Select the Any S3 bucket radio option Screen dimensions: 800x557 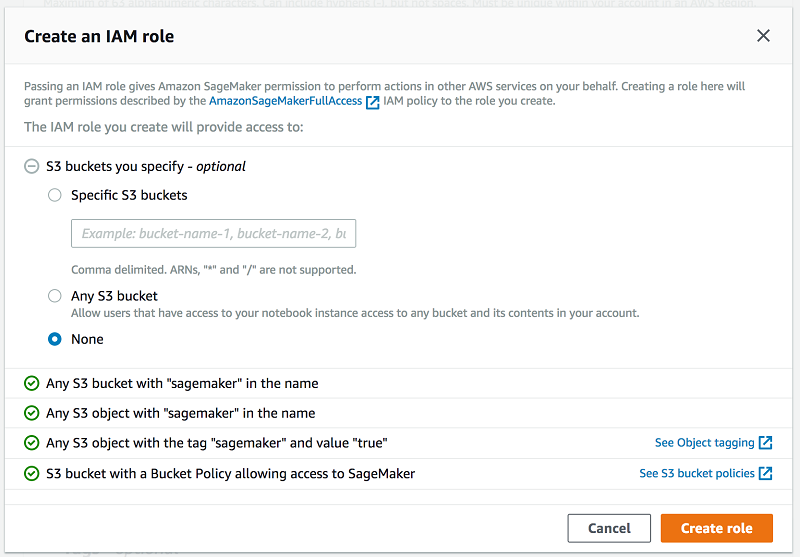[x=55, y=296]
